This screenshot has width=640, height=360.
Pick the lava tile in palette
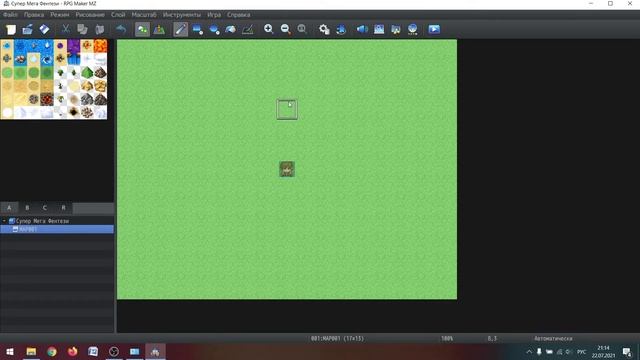coord(100,46)
